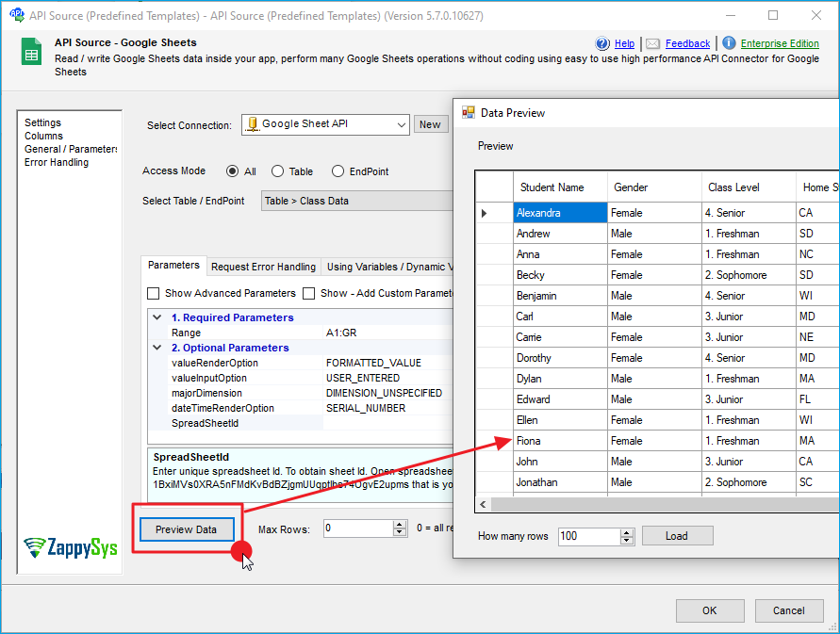The image size is (840, 634).
Task: Collapse the Optional Parameters section
Action: (157, 348)
